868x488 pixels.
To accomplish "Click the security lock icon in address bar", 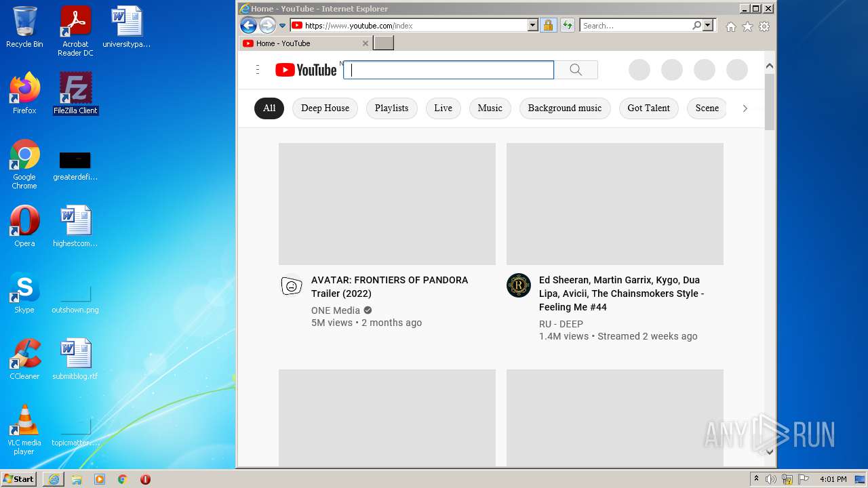I will 548,26.
